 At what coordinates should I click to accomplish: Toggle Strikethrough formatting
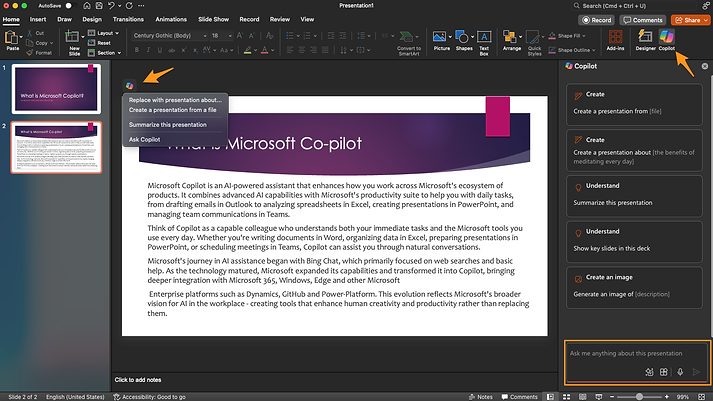point(171,50)
